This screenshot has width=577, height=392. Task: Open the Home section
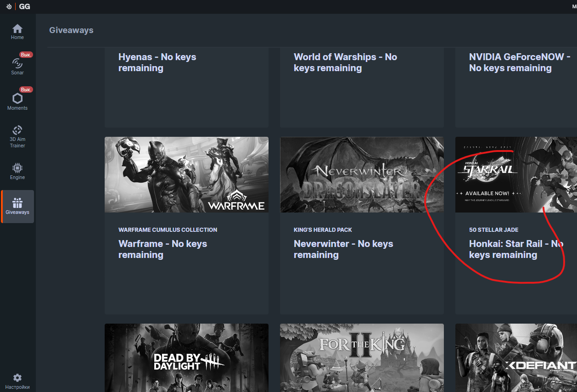pos(17,32)
